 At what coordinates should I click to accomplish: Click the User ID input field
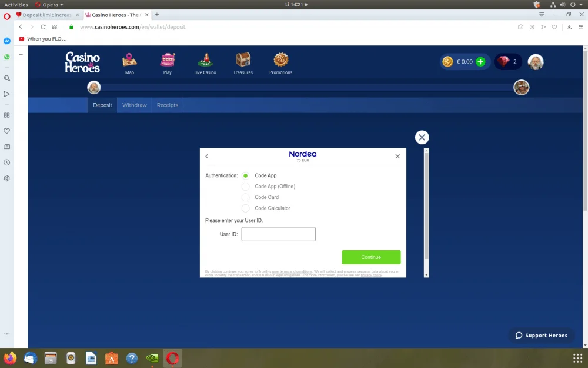point(278,234)
